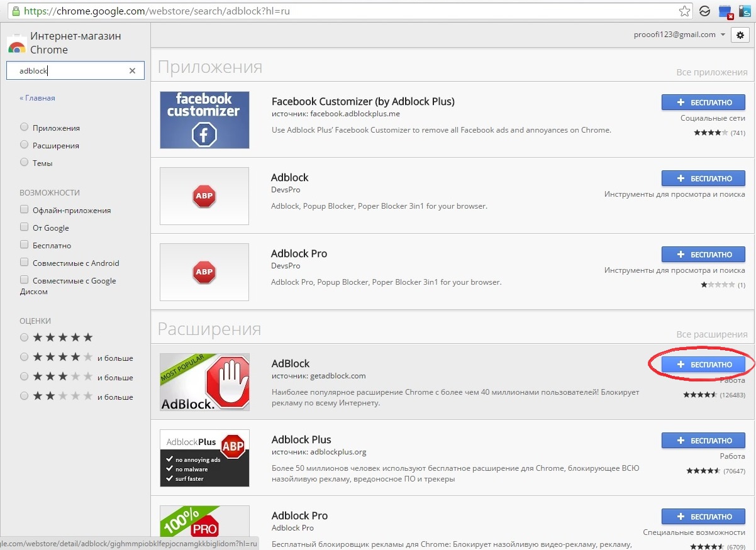The width and height of the screenshot is (756, 550).
Task: Check the От Google checkbox
Action: (25, 227)
